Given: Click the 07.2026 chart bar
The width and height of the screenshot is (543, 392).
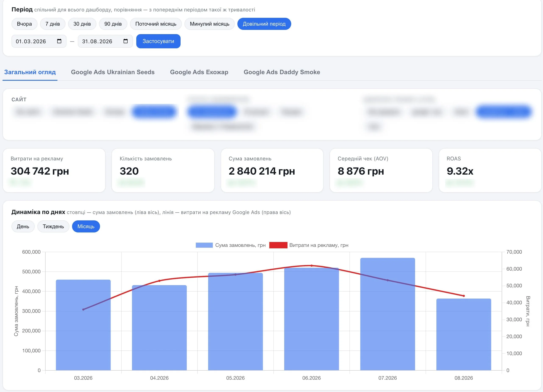Looking at the screenshot, I should point(387,314).
